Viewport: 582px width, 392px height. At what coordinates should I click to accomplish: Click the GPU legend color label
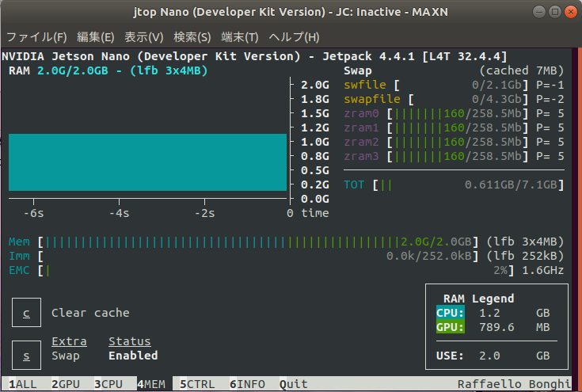pyautogui.click(x=451, y=327)
